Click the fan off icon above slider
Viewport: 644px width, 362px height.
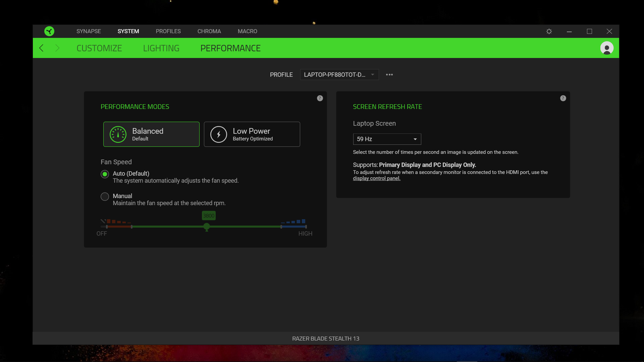pyautogui.click(x=103, y=221)
